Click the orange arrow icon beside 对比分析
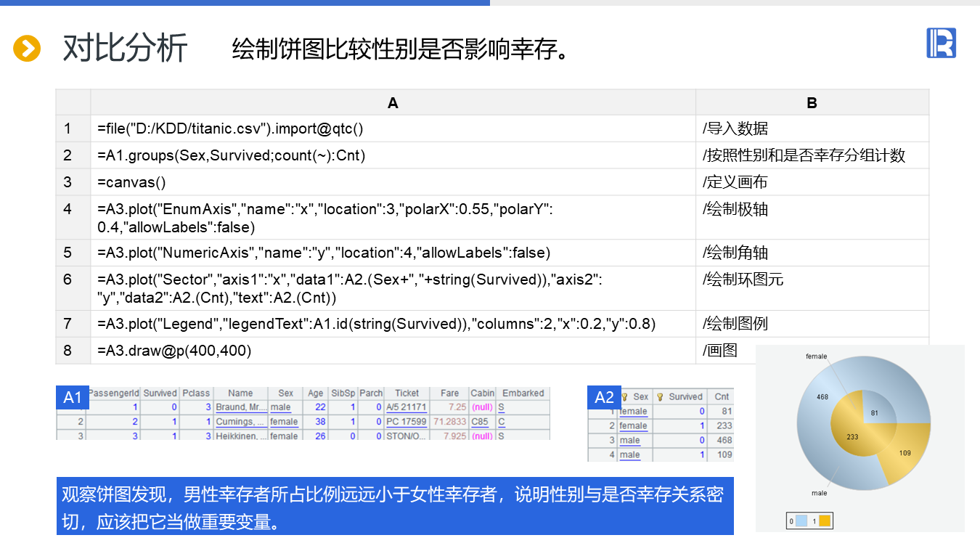 [x=27, y=49]
